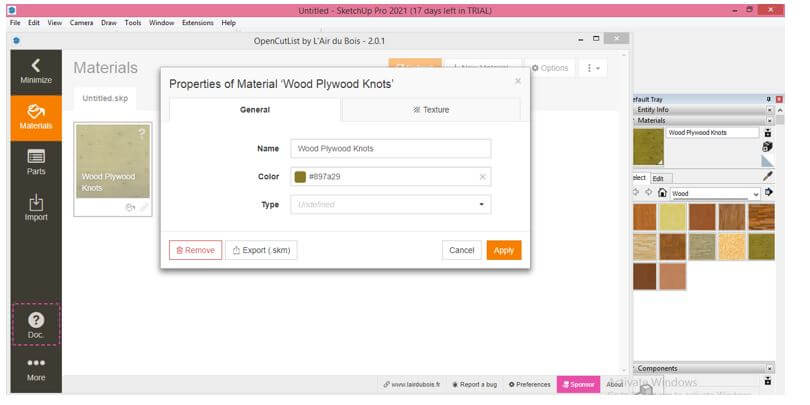The width and height of the screenshot is (810, 405).
Task: Open the materials details arrow menu
Action: tap(769, 192)
